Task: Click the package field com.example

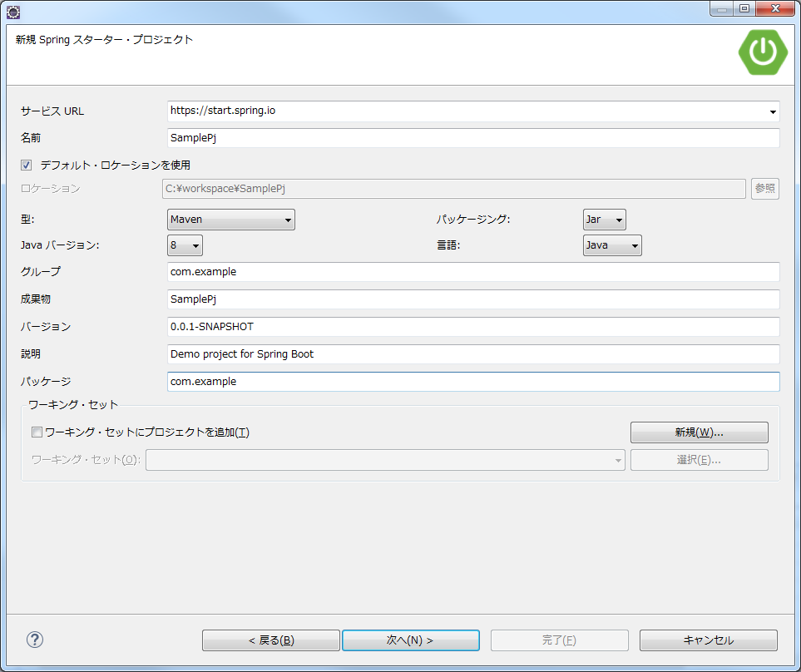Action: point(473,382)
